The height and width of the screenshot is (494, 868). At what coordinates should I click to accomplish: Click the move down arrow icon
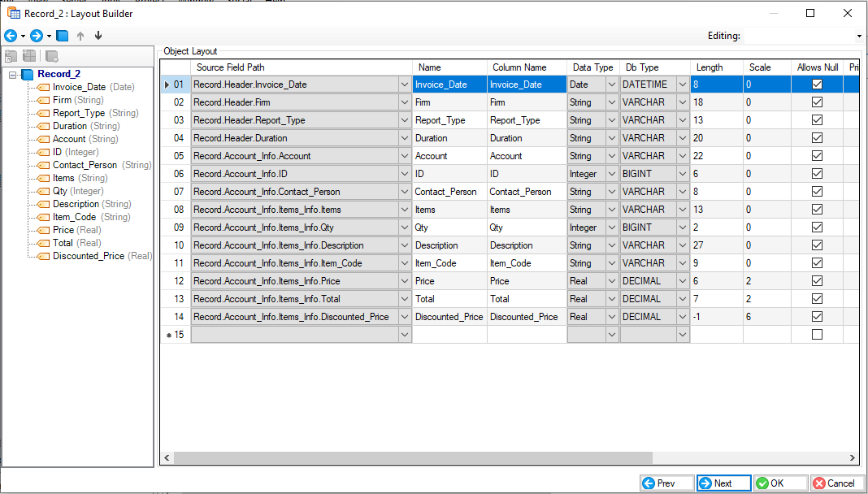point(98,36)
